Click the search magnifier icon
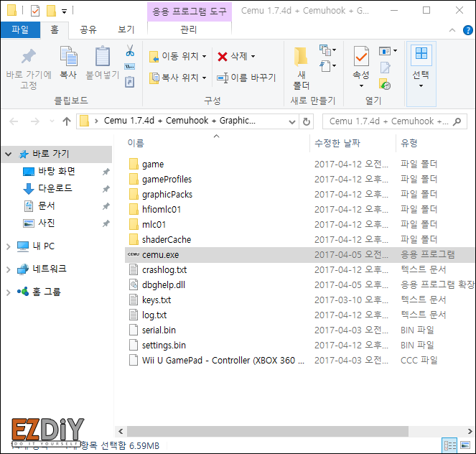 point(457,121)
